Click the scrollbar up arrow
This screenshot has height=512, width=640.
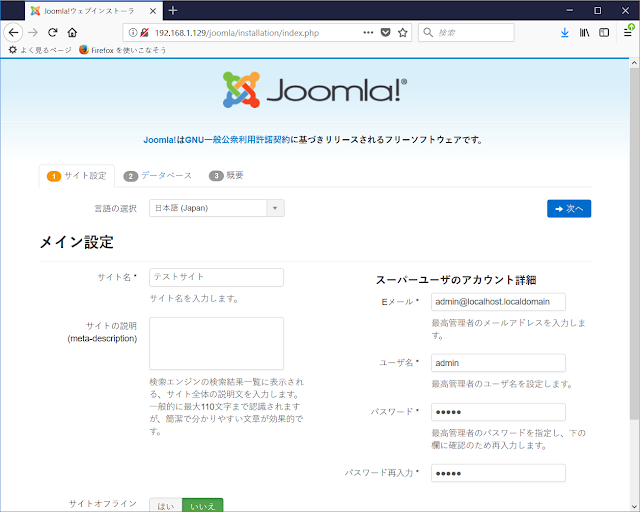click(634, 63)
